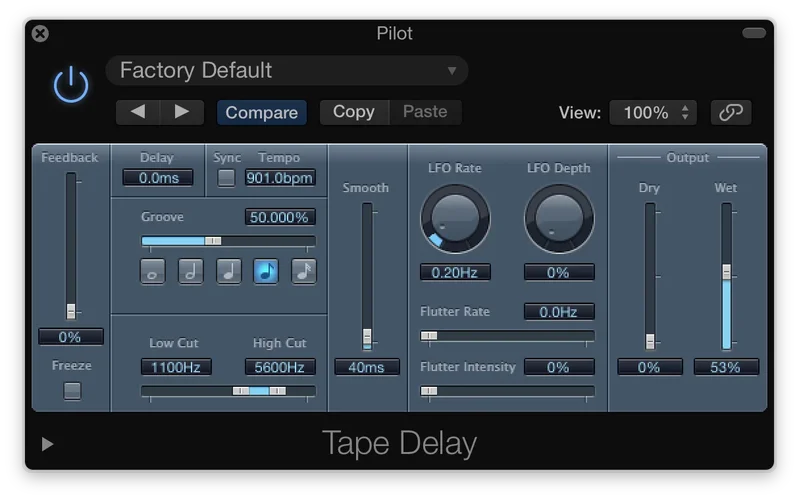Click the Smooth slider handle

(x=367, y=337)
